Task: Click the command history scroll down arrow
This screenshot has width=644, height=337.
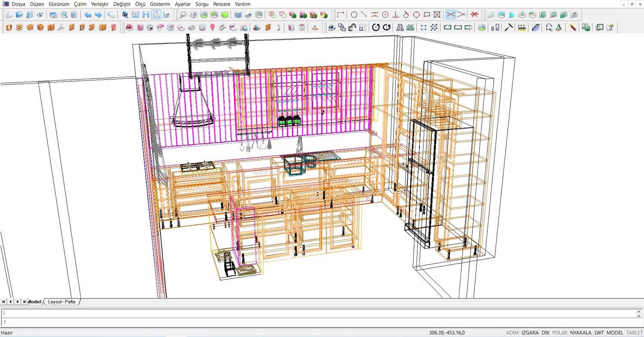Action: click(x=640, y=316)
